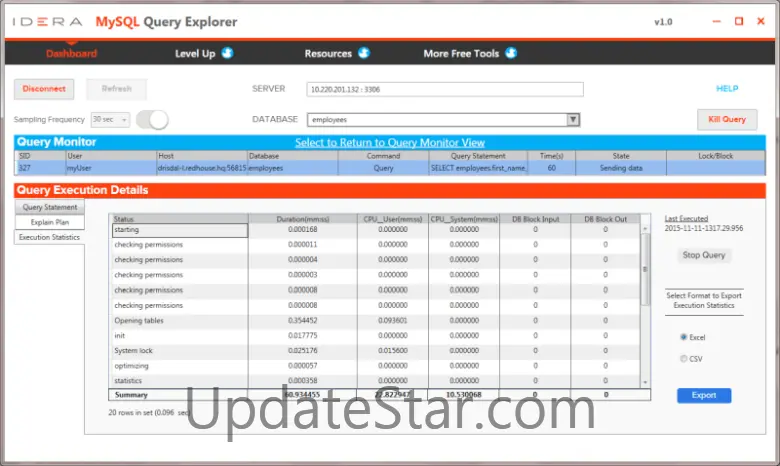
Task: Open the Level Up menu item
Action: [x=195, y=53]
